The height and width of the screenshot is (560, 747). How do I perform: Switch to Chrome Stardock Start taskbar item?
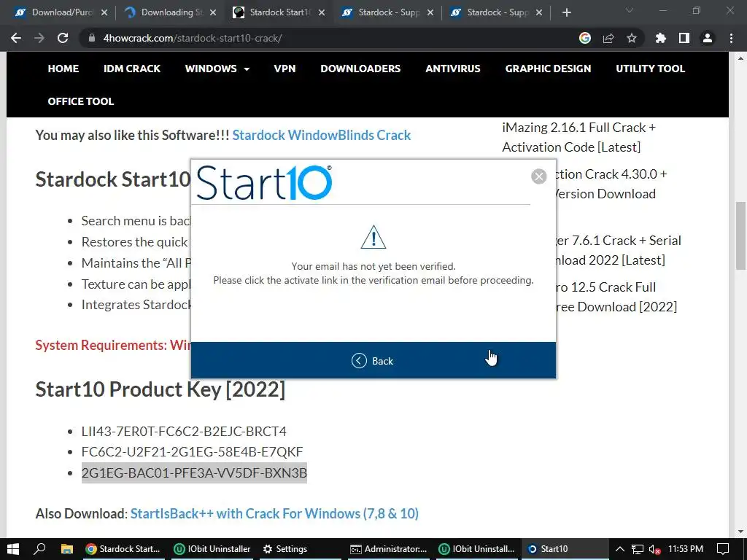click(123, 549)
